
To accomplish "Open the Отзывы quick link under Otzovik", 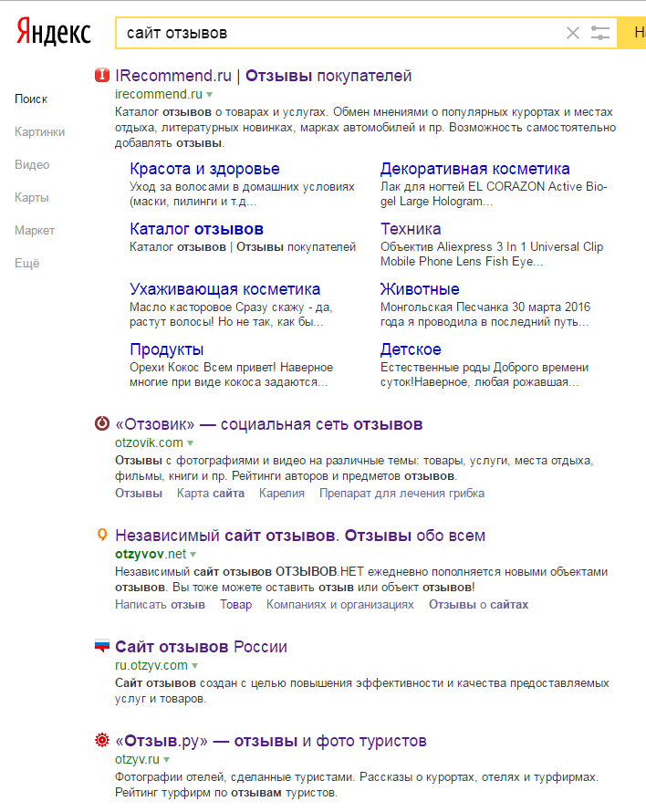I will (139, 494).
